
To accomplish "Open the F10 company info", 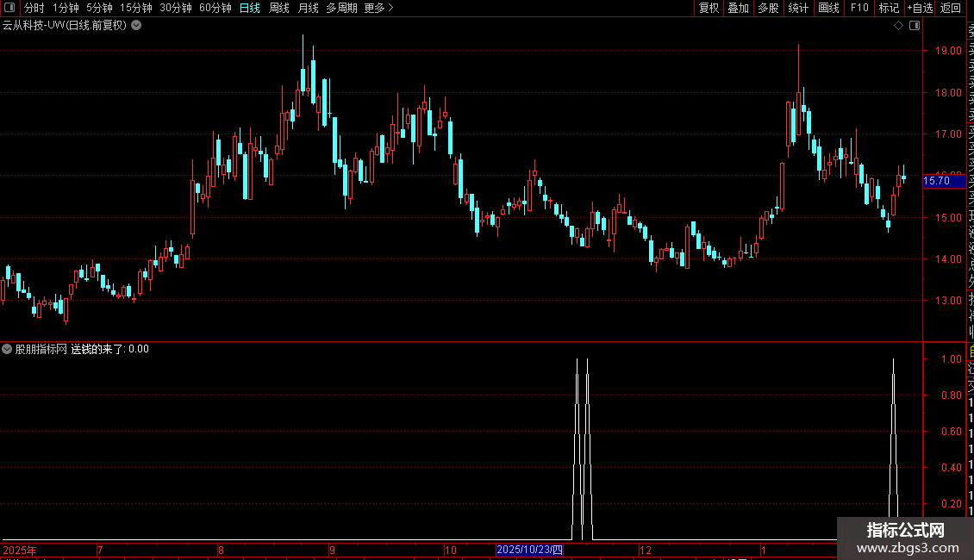I will [859, 8].
